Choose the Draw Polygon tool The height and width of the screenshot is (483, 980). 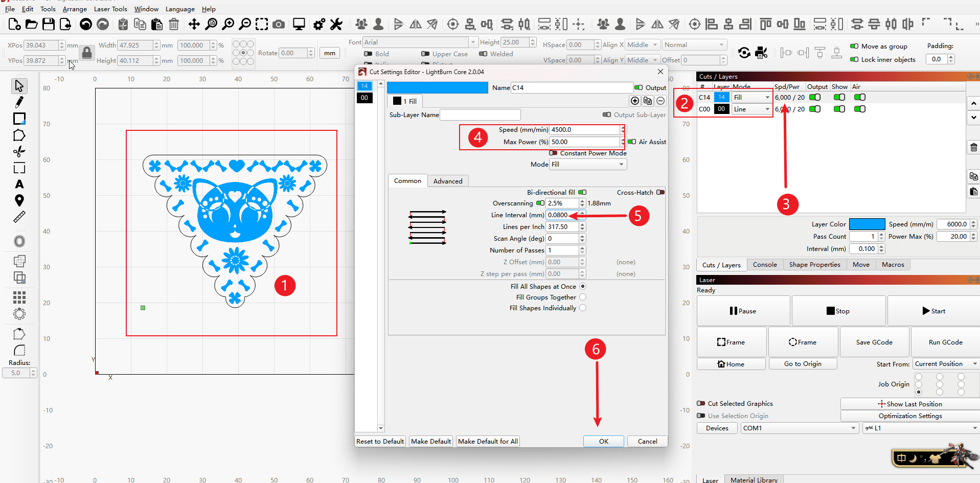click(19, 135)
